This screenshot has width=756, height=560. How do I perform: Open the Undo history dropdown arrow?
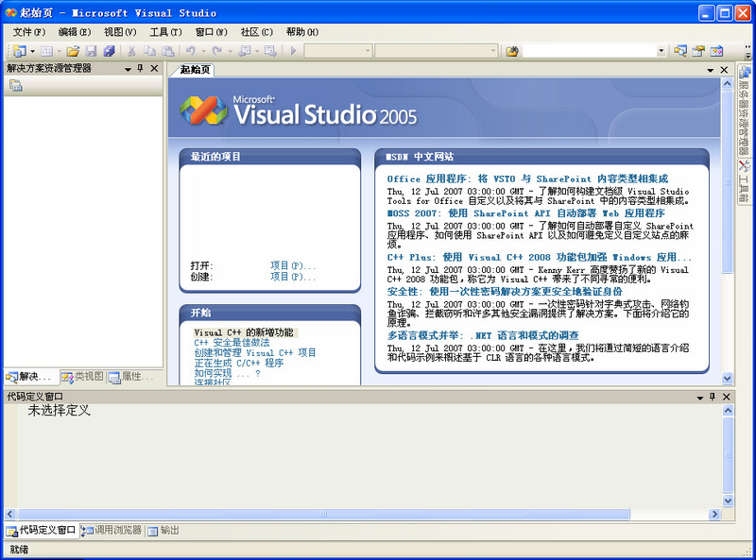(x=203, y=51)
